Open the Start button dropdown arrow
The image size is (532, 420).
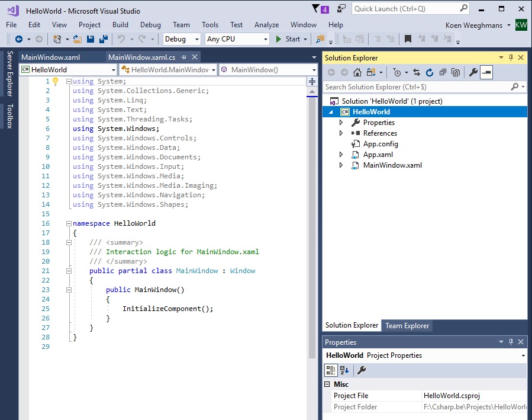pyautogui.click(x=305, y=39)
